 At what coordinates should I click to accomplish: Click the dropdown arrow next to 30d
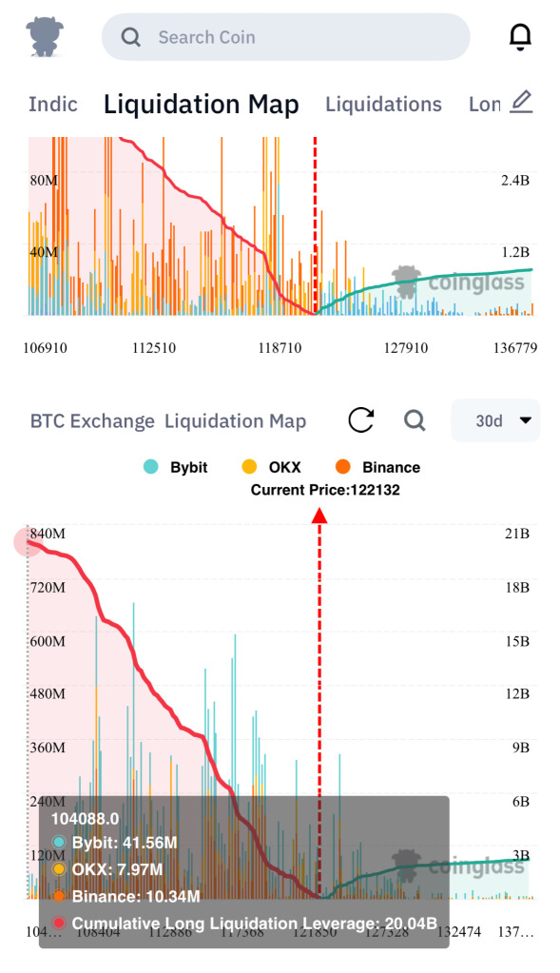(x=525, y=420)
